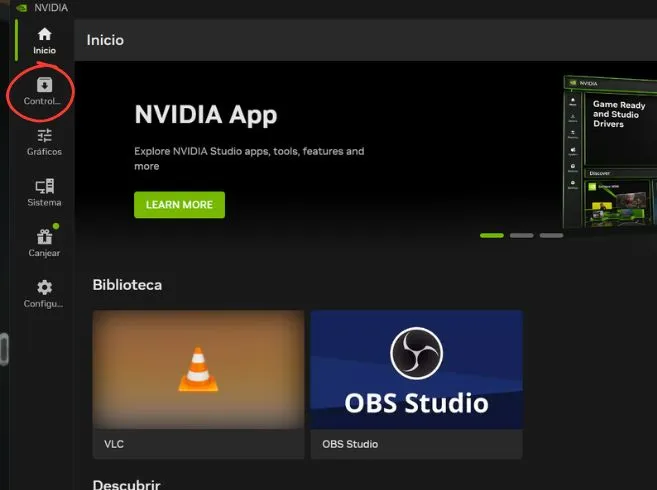The image size is (657, 490).
Task: Click the OBS Studio label under card
Action: point(350,444)
